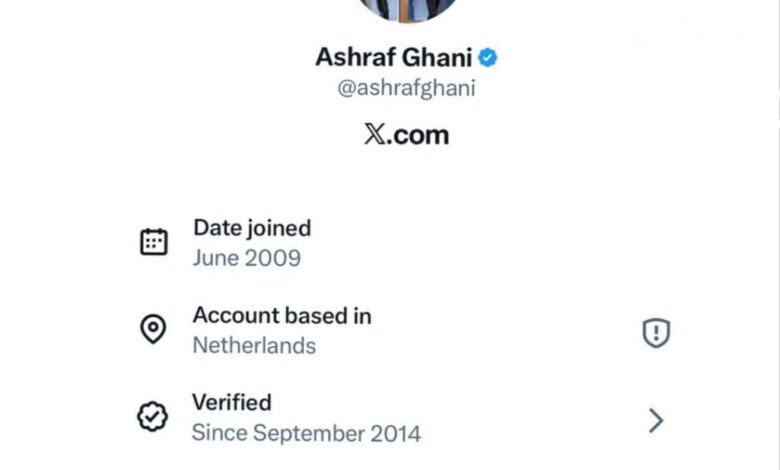The height and width of the screenshot is (470, 780).
Task: Click the X logo in X.com
Action: [375, 135]
